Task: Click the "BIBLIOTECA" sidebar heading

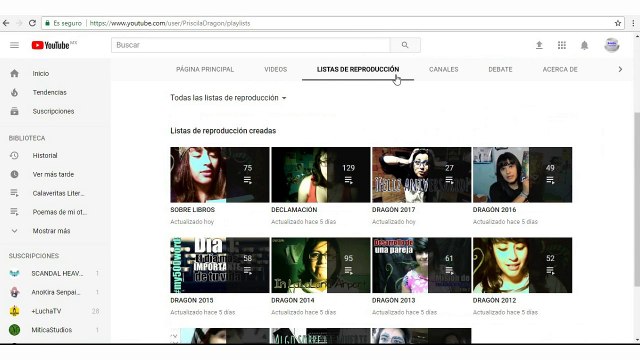Action: point(27,138)
